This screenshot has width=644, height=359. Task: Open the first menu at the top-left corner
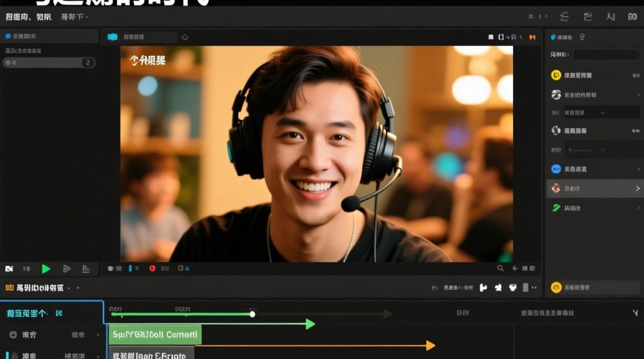[x=18, y=17]
